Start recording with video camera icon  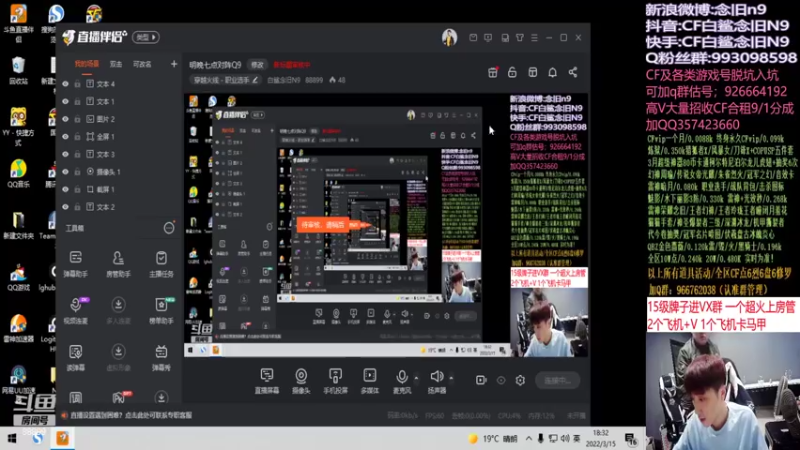point(481,380)
